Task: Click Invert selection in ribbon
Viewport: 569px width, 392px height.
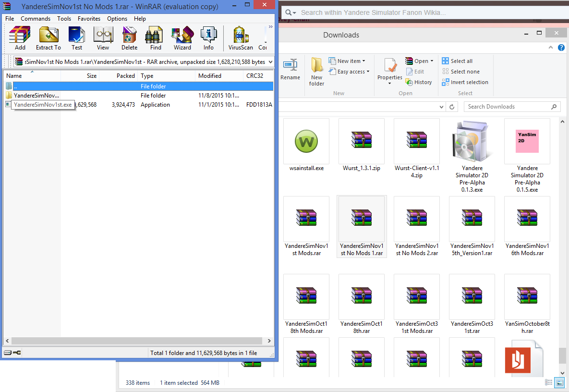Action: click(465, 82)
